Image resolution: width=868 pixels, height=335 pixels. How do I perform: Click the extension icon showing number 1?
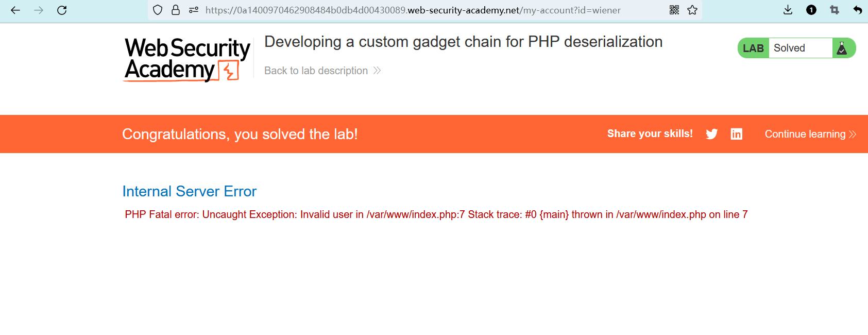(811, 10)
